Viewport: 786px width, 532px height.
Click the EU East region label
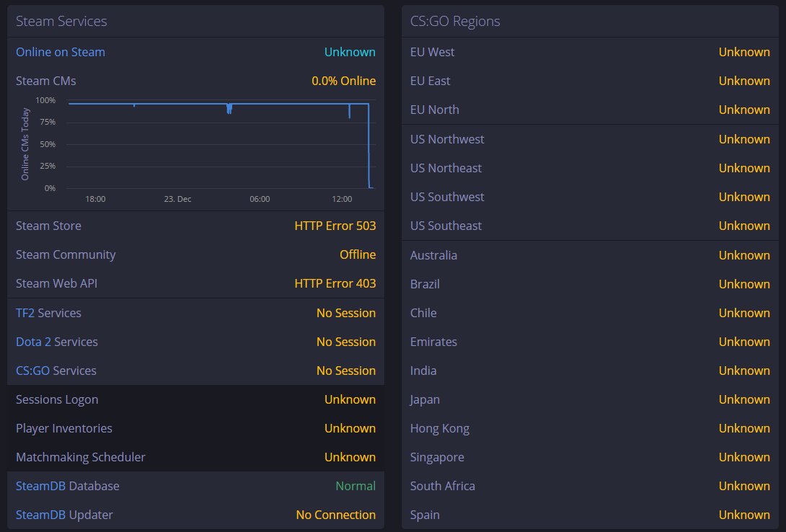430,81
